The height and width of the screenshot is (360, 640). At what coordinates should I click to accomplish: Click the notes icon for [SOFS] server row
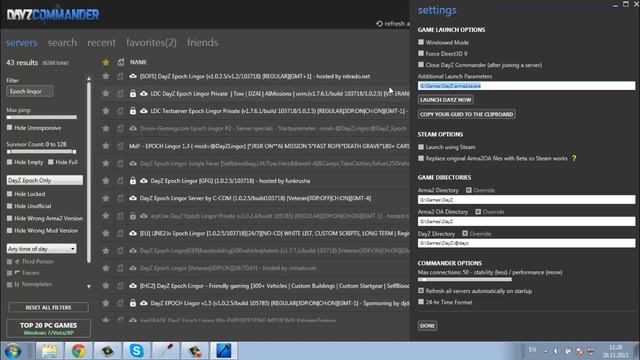[120, 76]
